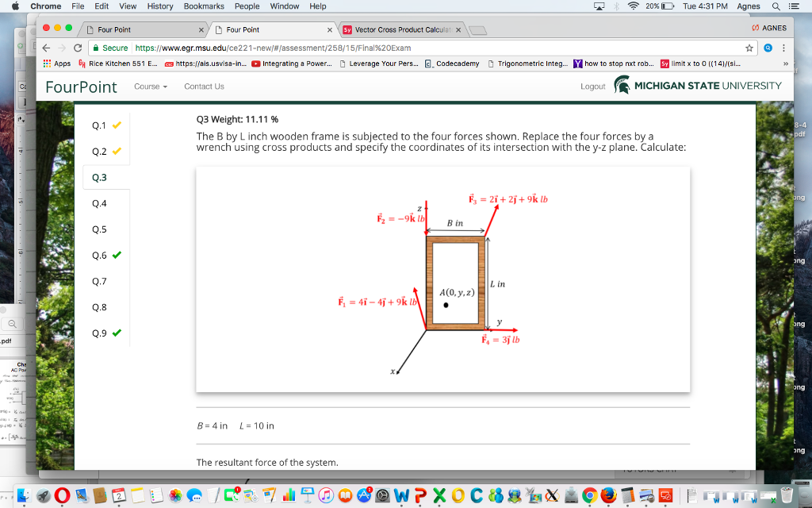This screenshot has width=812, height=508.
Task: Open Calculator from the Dock
Action: (x=628, y=495)
